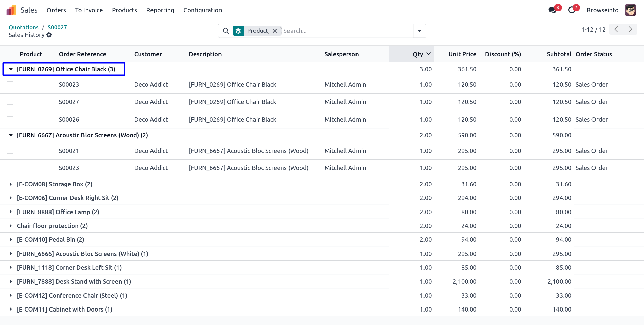
Task: Open the chat messages icon
Action: coord(552,10)
